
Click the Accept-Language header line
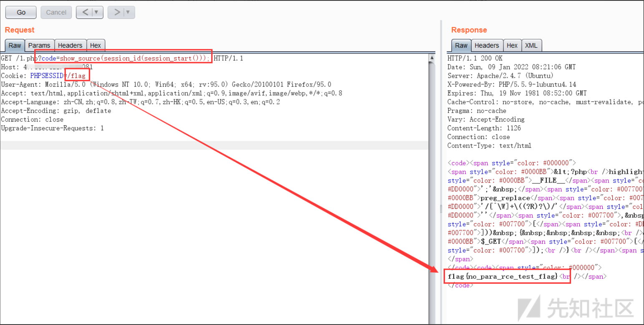click(140, 102)
